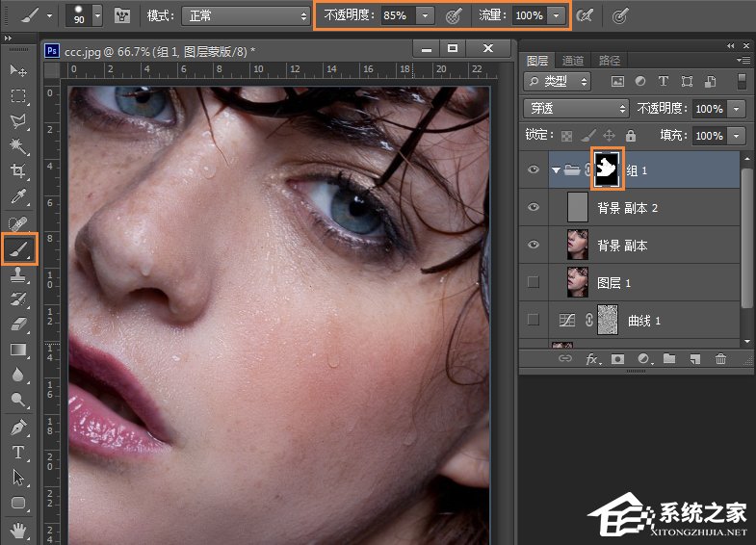Open the 穿透 blend mode dropdown

point(576,109)
